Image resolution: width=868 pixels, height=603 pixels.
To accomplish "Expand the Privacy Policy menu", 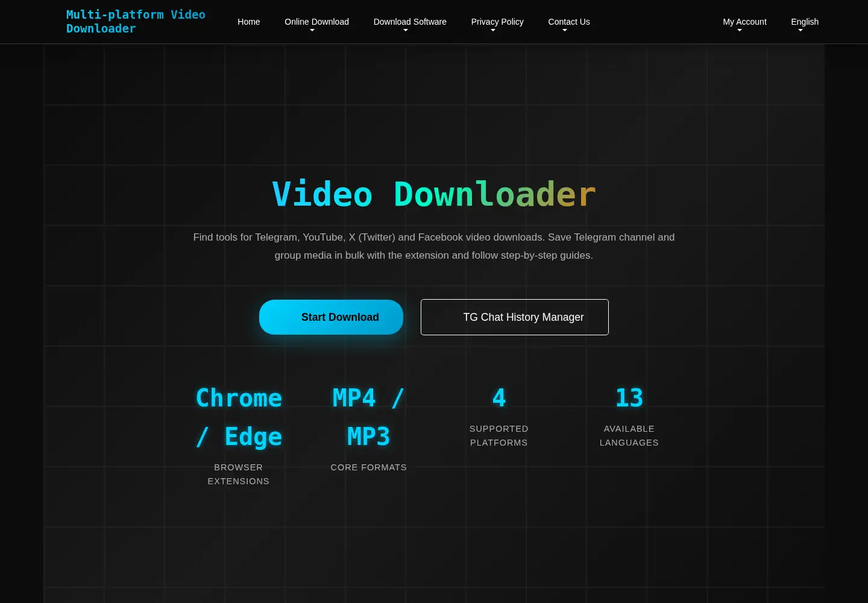I will click(497, 22).
